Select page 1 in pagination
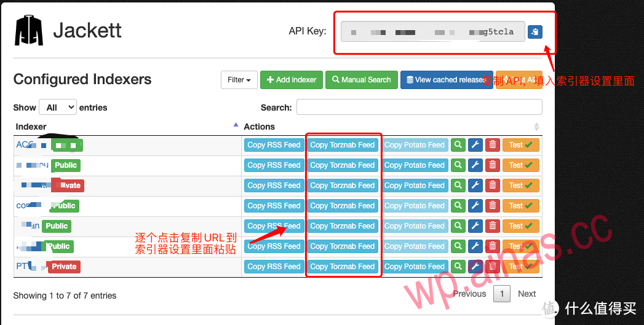The image size is (644, 325). pos(501,294)
